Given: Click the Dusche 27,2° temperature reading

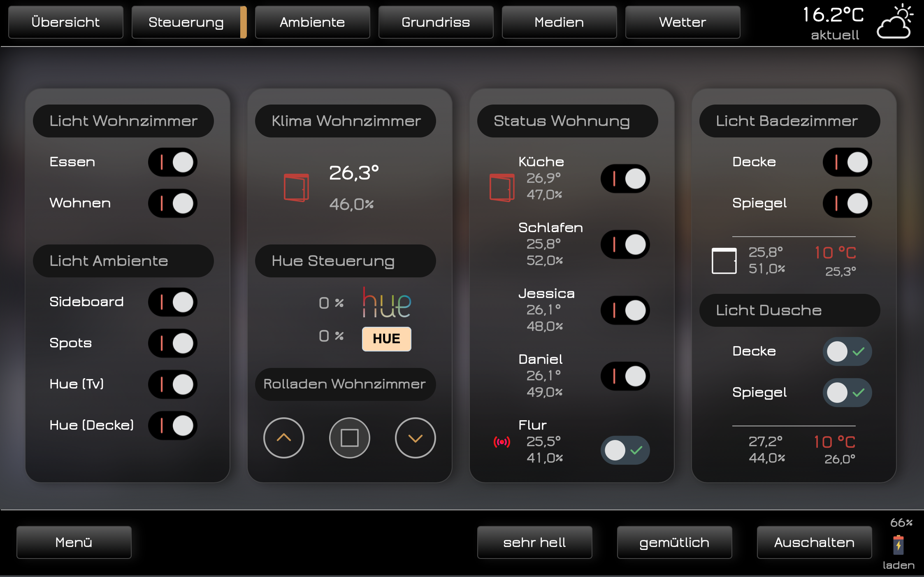Looking at the screenshot, I should tap(766, 441).
